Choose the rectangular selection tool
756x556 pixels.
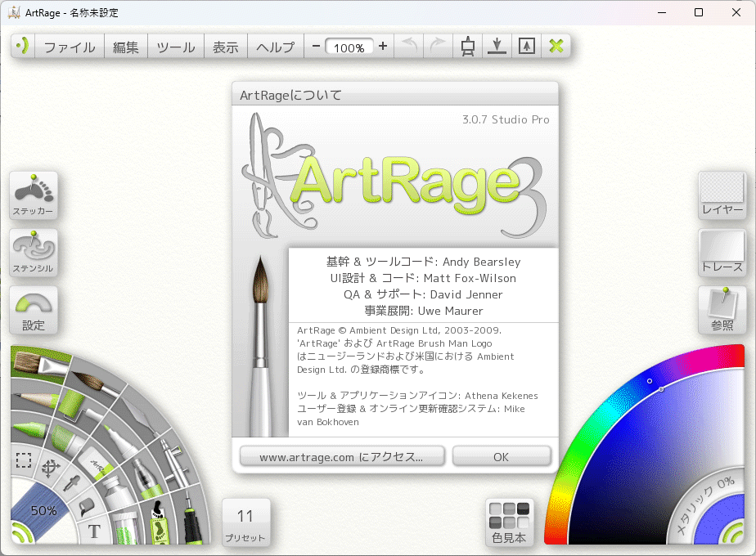tap(24, 459)
